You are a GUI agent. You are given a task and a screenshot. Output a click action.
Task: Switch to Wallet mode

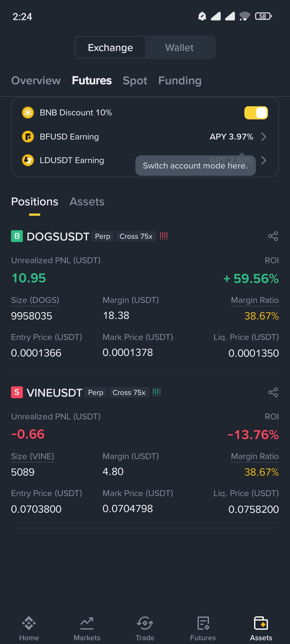pos(179,47)
